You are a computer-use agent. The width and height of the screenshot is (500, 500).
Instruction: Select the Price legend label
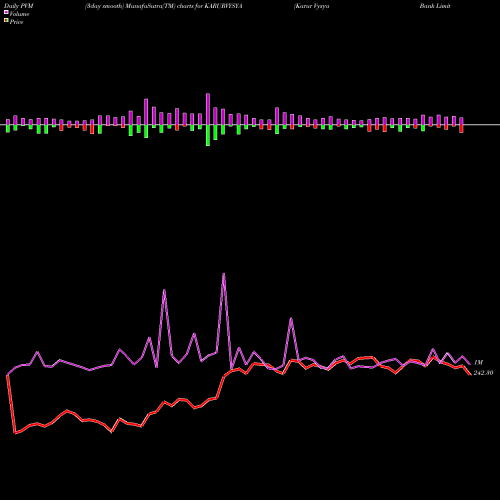[x=16, y=22]
